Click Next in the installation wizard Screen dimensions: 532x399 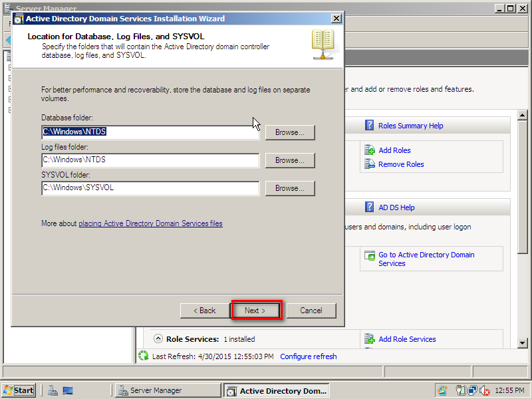(x=256, y=310)
